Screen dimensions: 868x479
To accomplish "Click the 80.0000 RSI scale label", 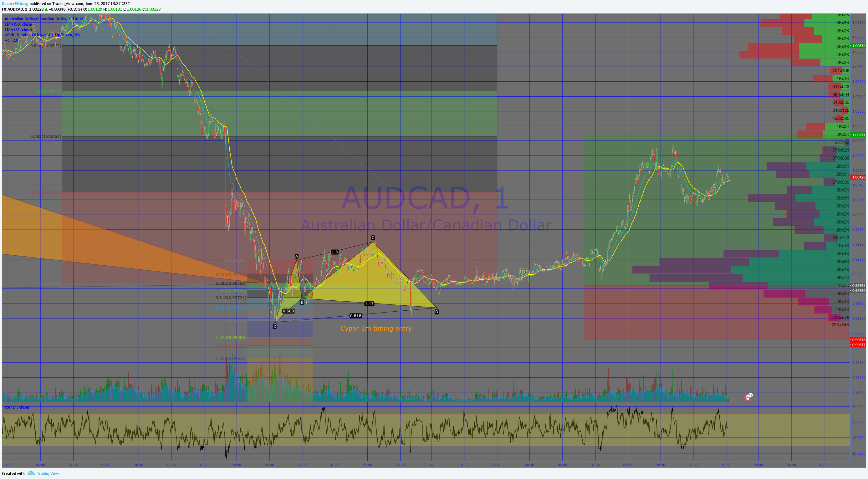I will (859, 407).
